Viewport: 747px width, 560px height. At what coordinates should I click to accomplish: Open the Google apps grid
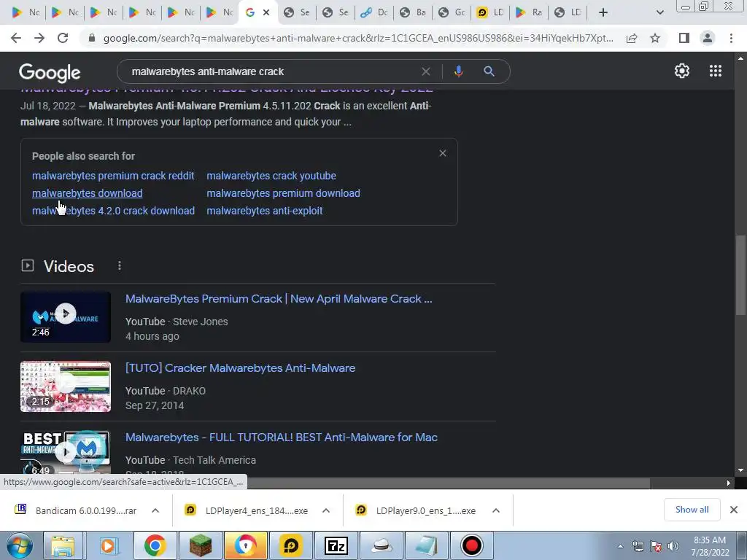pyautogui.click(x=715, y=71)
